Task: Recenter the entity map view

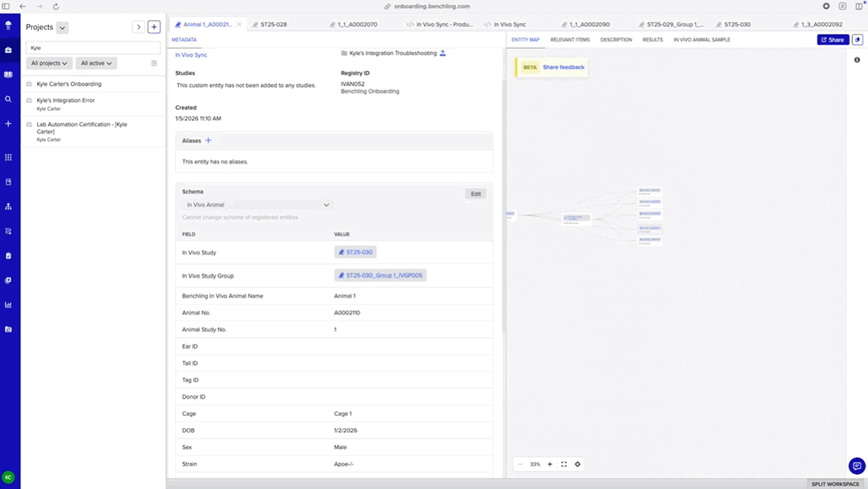Action: [578, 464]
